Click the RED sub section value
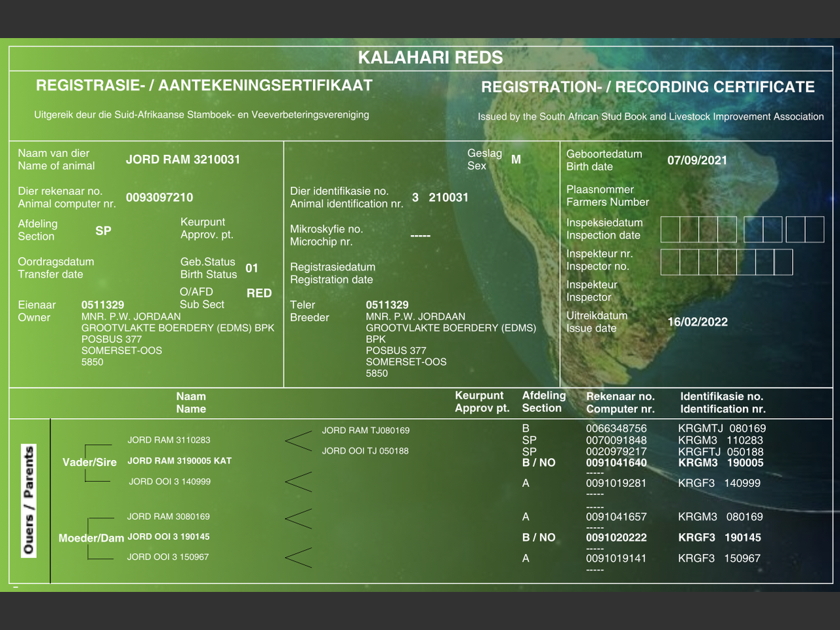This screenshot has height=630, width=840. [x=259, y=293]
